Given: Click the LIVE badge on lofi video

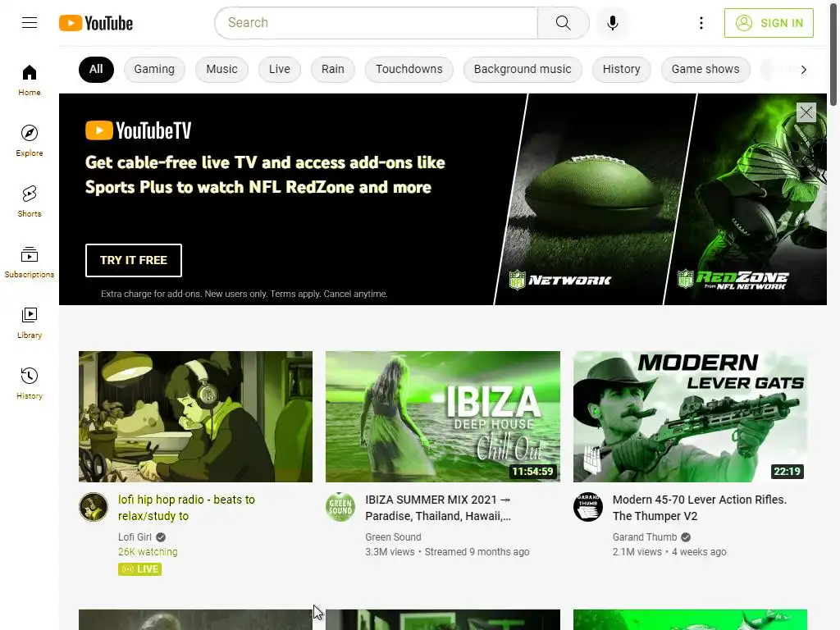Looking at the screenshot, I should click(139, 569).
